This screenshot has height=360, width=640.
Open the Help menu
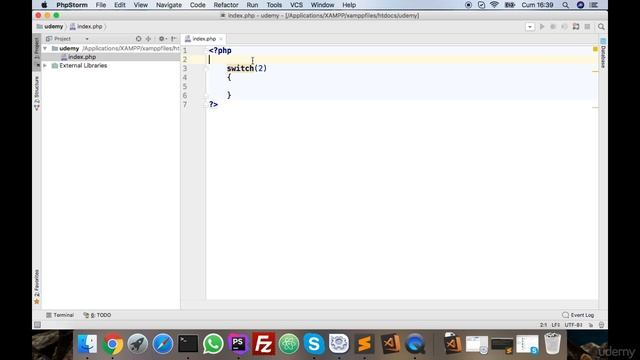[x=349, y=5]
